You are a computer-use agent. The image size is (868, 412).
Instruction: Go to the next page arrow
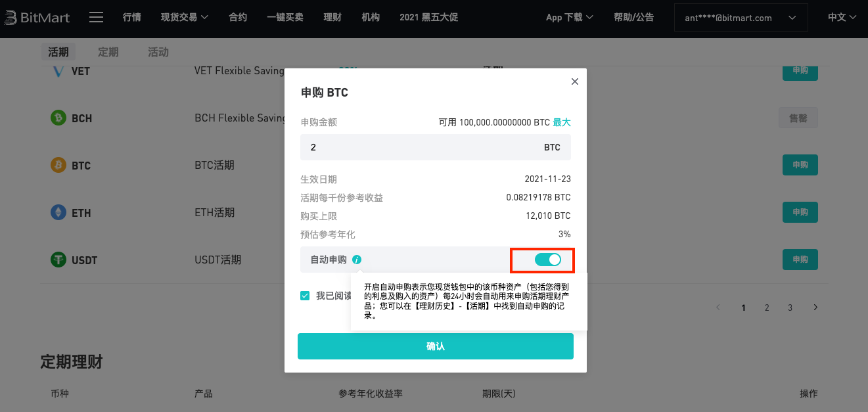coord(815,308)
